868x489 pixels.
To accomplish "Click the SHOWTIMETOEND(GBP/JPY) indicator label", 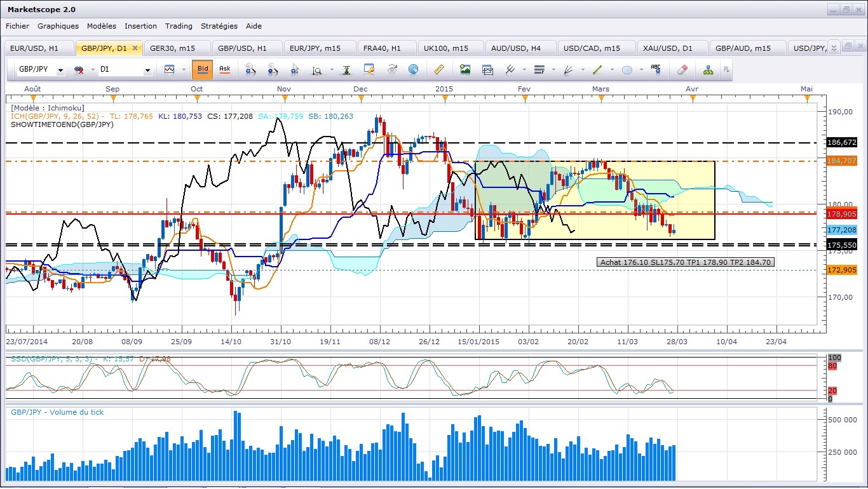I will coord(62,125).
